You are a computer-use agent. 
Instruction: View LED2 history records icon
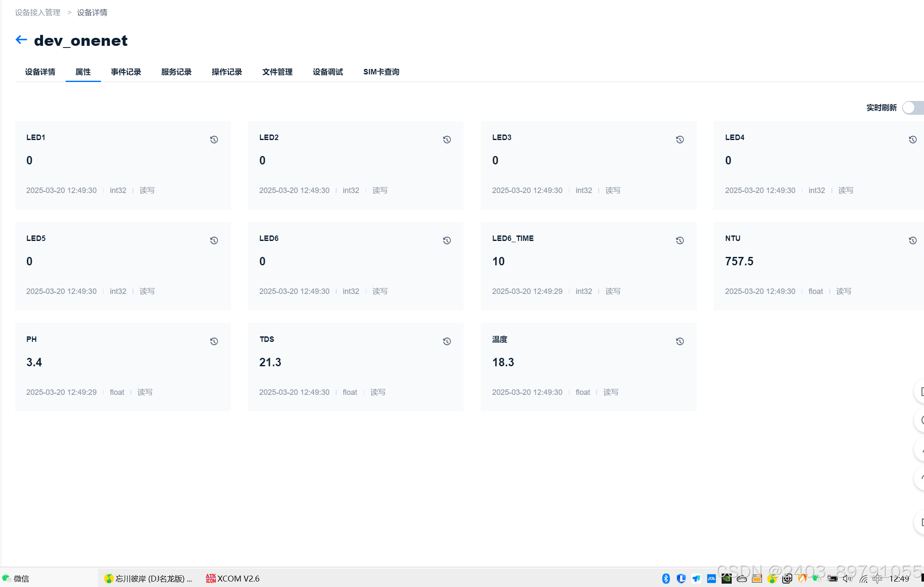click(x=447, y=140)
